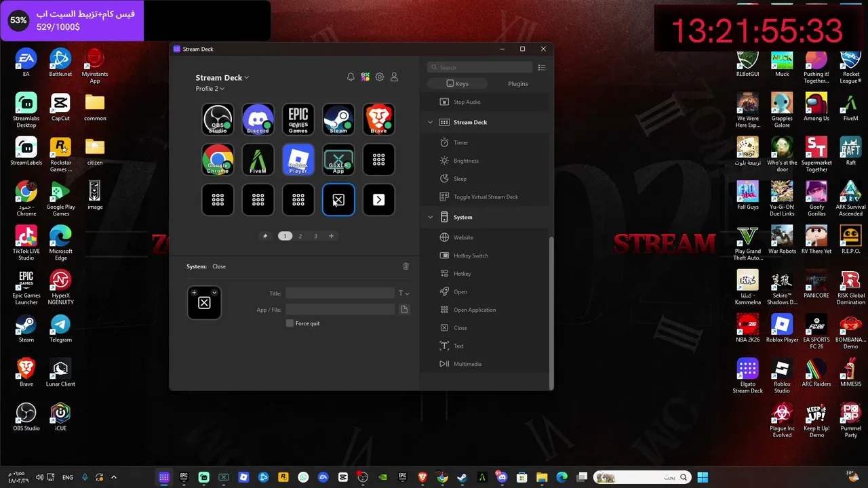The height and width of the screenshot is (488, 868).
Task: Switch the ENG input language in the tray
Action: click(68, 477)
